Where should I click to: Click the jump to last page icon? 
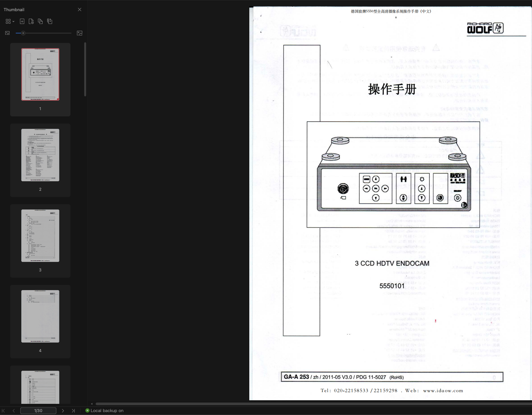tap(73, 410)
